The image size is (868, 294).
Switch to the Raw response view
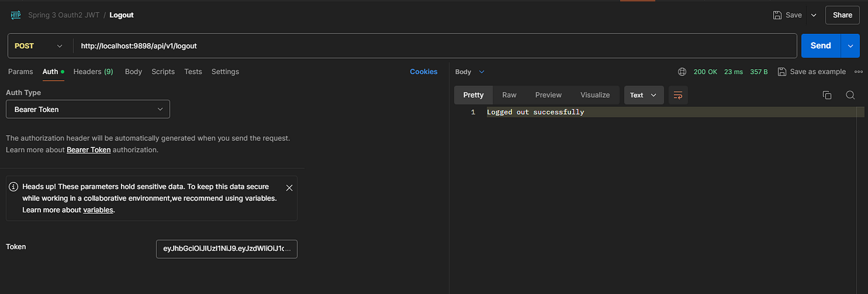click(509, 95)
